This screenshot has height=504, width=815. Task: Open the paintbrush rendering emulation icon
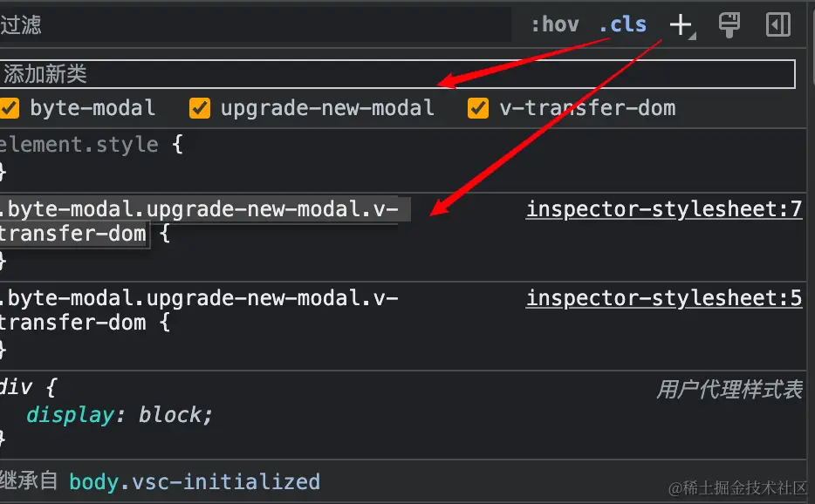pos(729,24)
